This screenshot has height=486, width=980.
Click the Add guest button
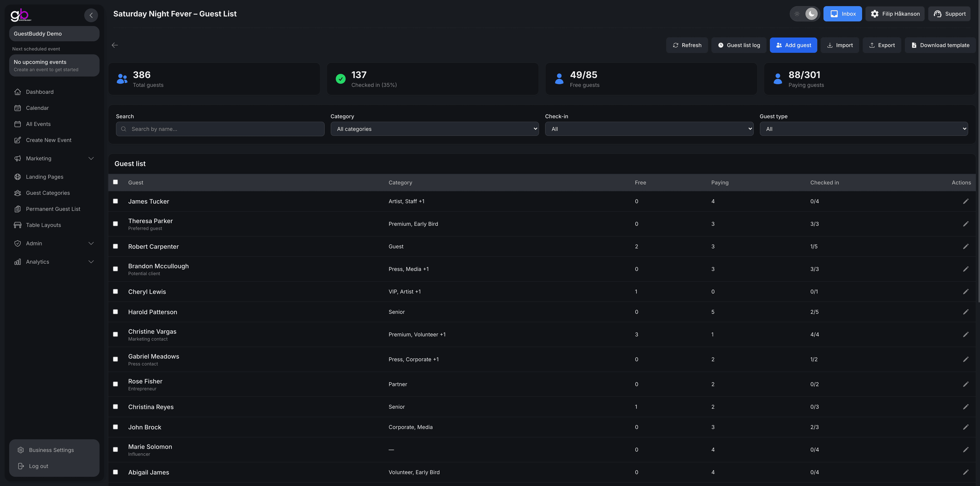[793, 45]
